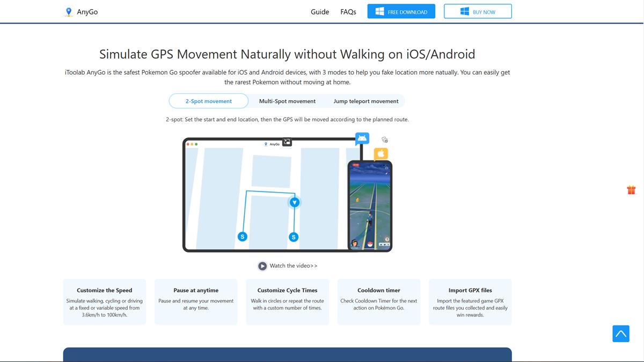Open the FAQs menu item
Screen dimensions: 644x362
pyautogui.click(x=348, y=12)
